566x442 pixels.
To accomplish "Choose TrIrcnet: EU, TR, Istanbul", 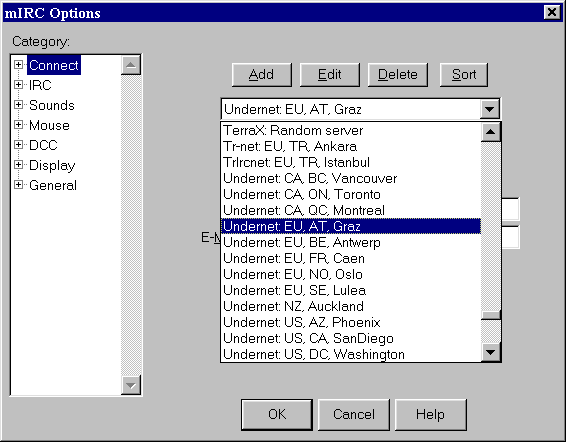I will (351, 162).
